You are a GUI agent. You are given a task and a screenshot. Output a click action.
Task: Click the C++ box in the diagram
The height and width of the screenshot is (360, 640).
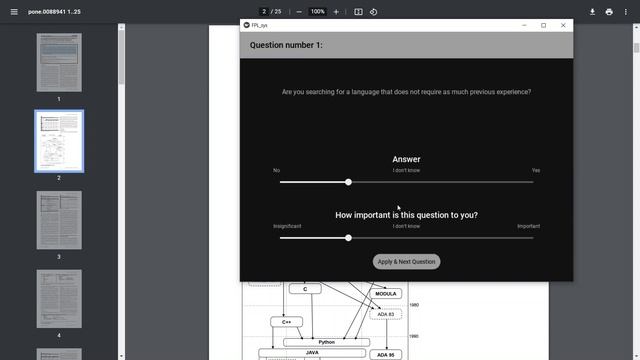tap(286, 322)
